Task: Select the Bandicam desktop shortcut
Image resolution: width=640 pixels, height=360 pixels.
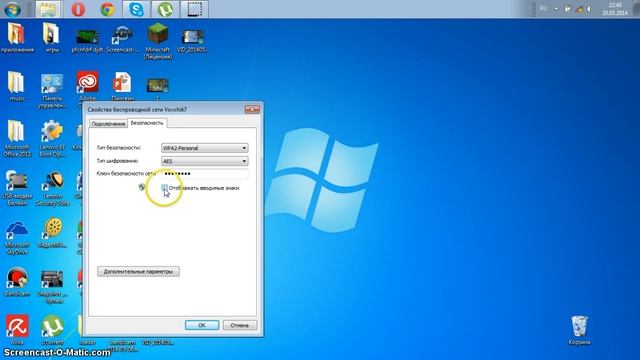Action: (x=17, y=282)
